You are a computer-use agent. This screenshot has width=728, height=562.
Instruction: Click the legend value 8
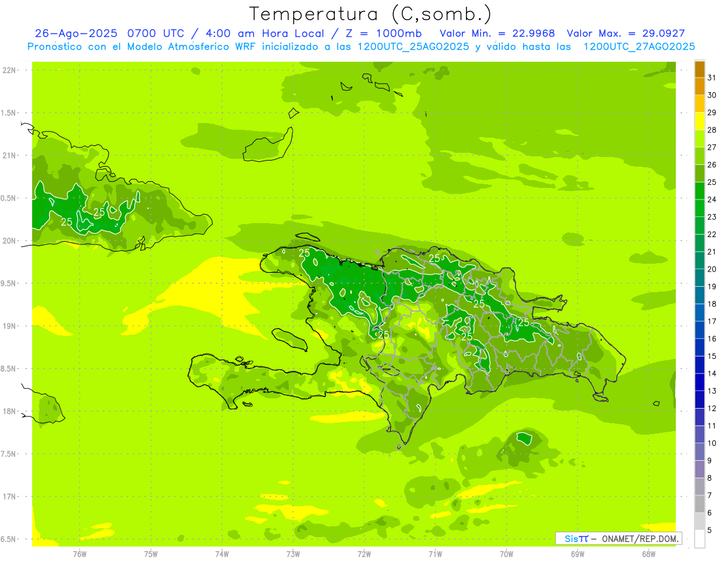click(710, 478)
